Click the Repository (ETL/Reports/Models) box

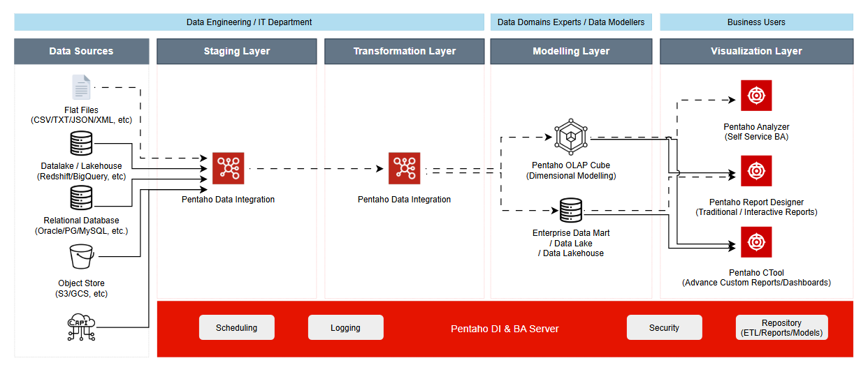tap(781, 327)
